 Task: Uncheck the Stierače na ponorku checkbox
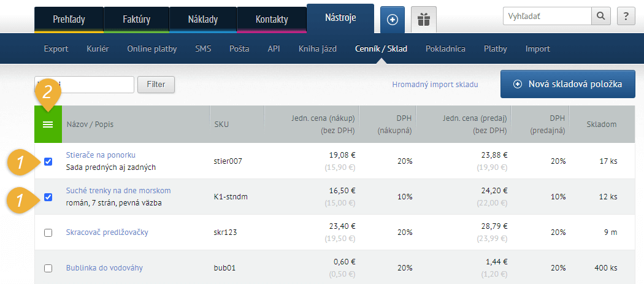tap(48, 162)
